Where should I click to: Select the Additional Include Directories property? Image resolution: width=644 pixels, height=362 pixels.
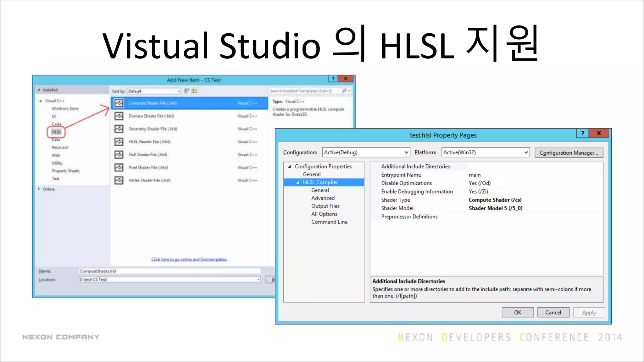[x=415, y=167]
